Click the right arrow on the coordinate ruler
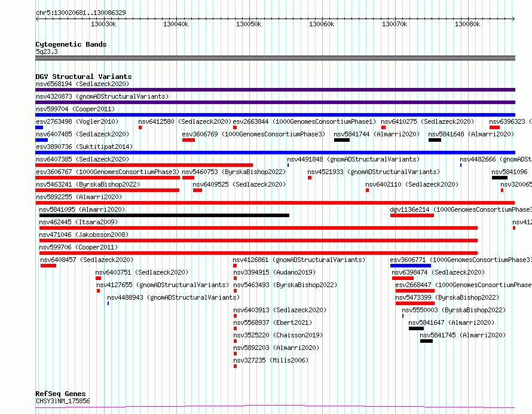The height and width of the screenshot is (414, 532). click(x=513, y=19)
